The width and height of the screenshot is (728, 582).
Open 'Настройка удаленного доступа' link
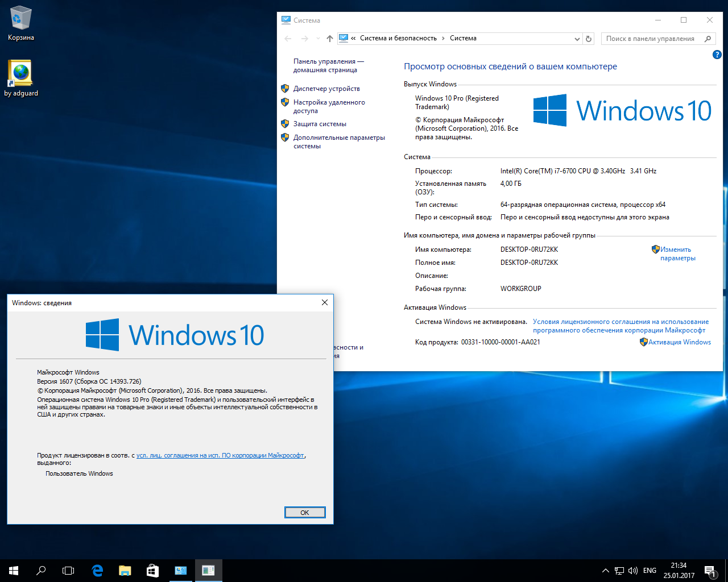pos(329,106)
